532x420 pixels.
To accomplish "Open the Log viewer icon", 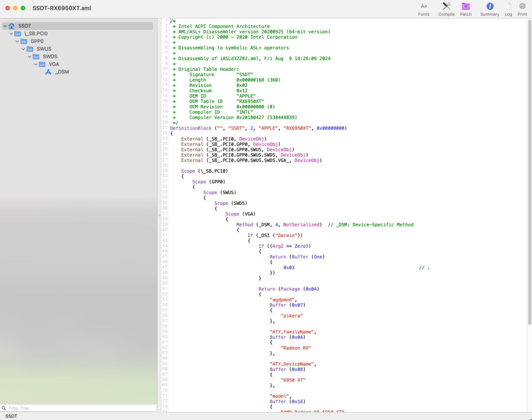I will (x=508, y=6).
